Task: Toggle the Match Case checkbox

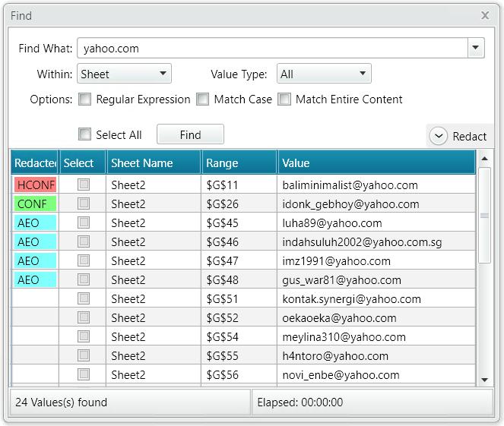Action: click(202, 99)
